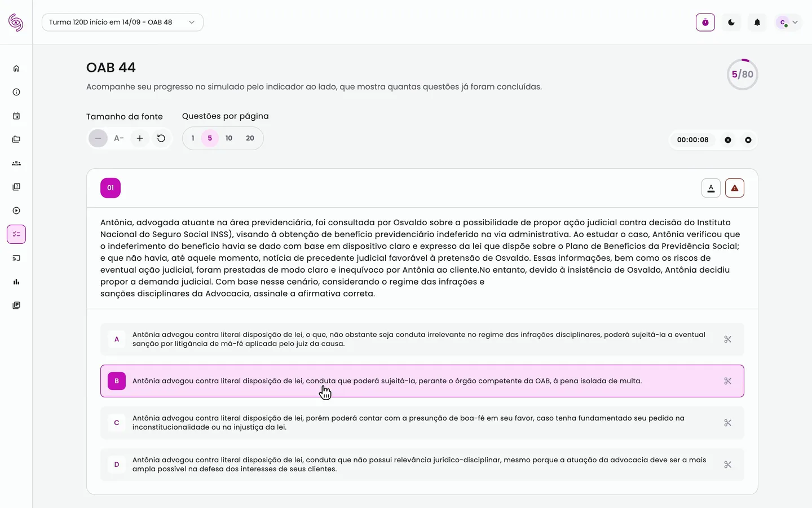The height and width of the screenshot is (508, 812).
Task: Toggle dark mode with the moon icon
Action: coord(731,22)
